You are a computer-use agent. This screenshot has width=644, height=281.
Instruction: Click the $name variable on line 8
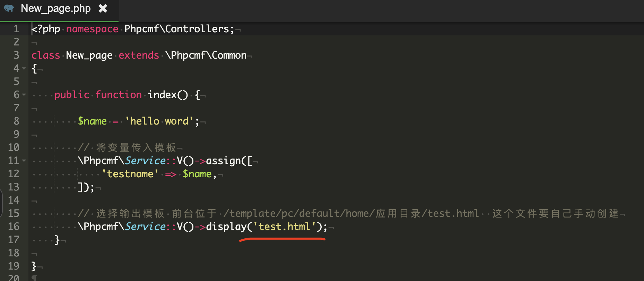[x=92, y=121]
